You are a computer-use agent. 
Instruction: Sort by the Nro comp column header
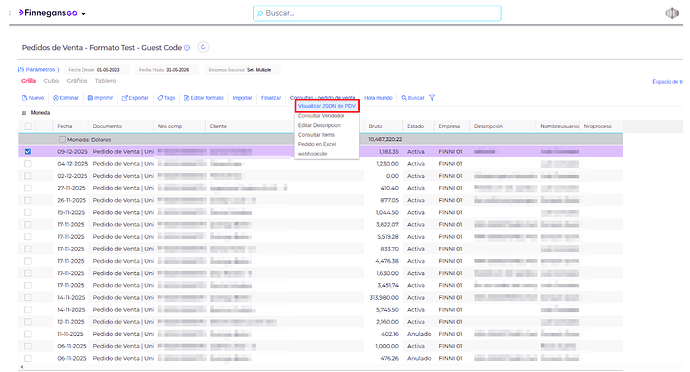click(170, 126)
